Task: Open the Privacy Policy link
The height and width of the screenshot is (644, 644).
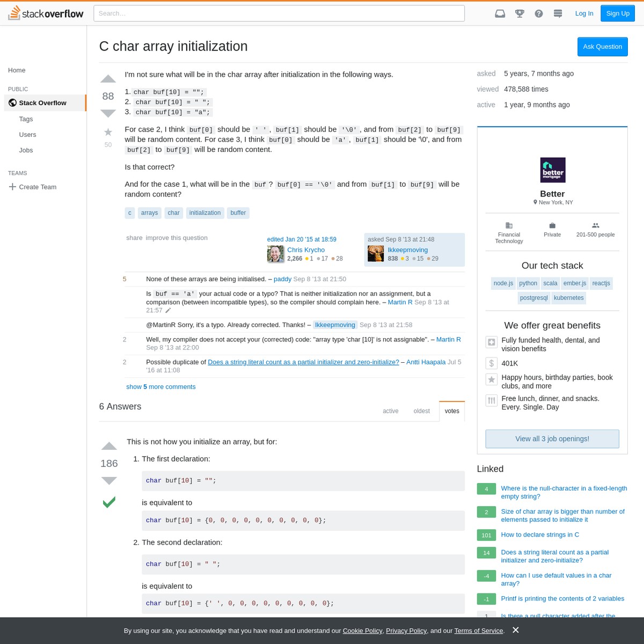Action: pos(406,631)
